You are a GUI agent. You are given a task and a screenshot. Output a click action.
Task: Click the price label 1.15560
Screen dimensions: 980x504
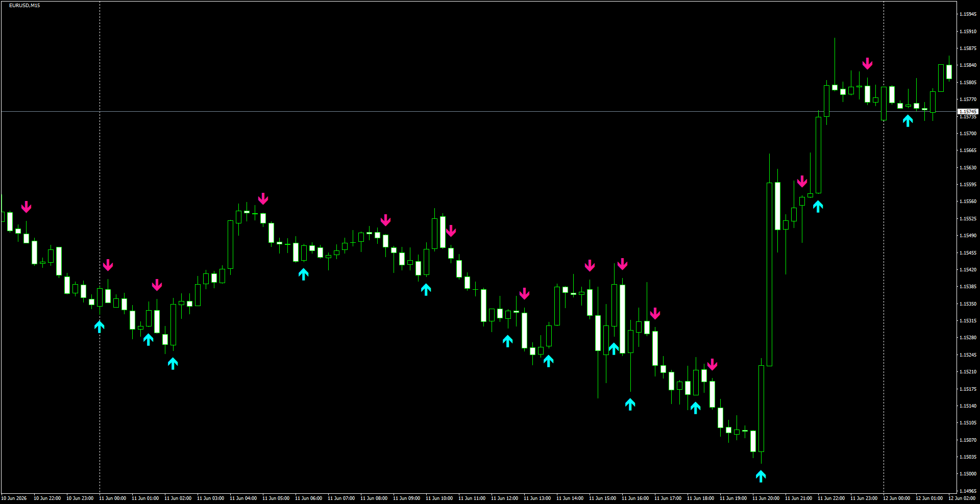tap(968, 201)
